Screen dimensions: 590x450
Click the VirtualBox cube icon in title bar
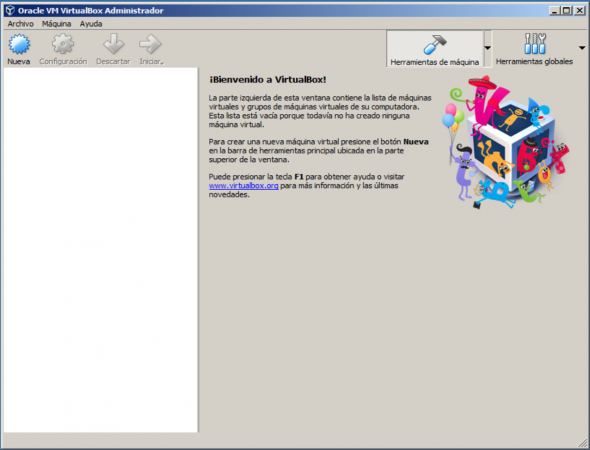click(10, 11)
